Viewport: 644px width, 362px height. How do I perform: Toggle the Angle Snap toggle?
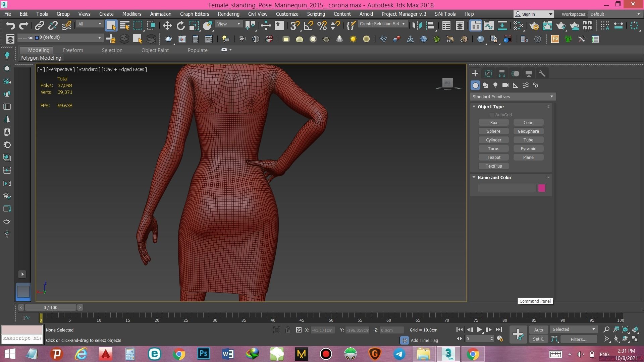tap(308, 25)
